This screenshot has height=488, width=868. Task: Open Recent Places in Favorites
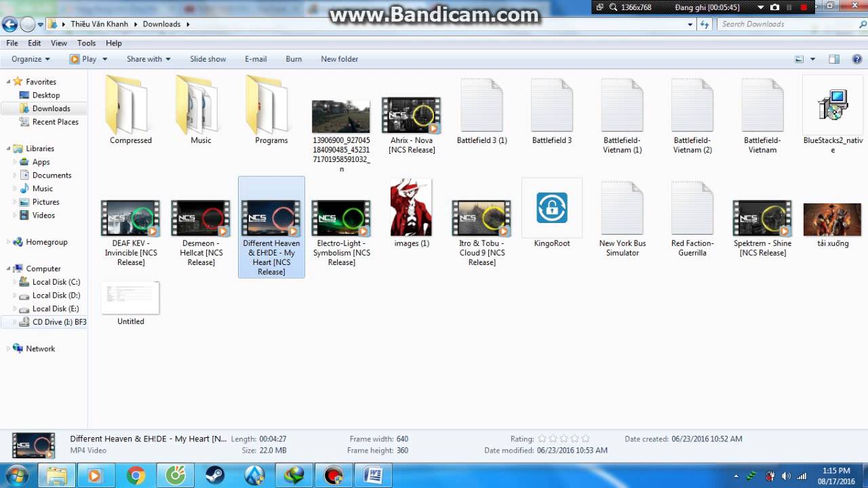[55, 122]
